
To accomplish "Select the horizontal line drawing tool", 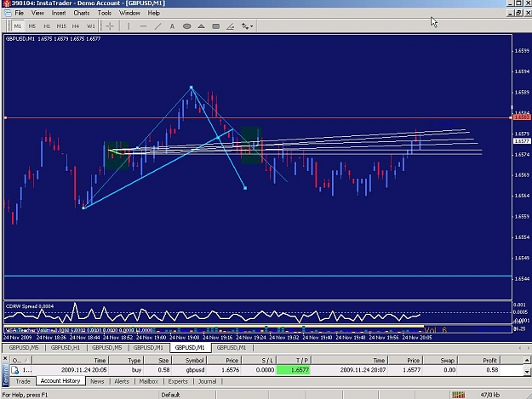I will (x=143, y=26).
